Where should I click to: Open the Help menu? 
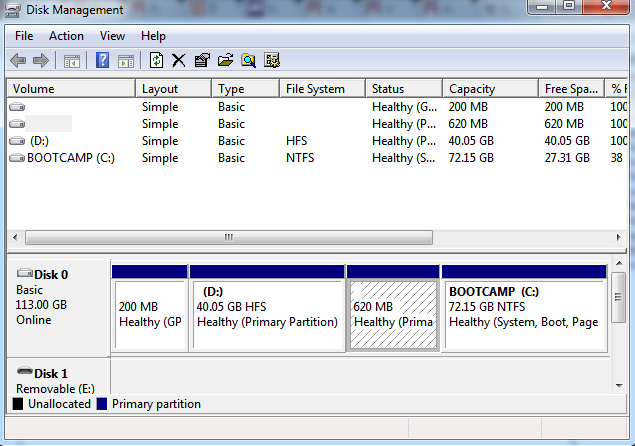pyautogui.click(x=153, y=36)
